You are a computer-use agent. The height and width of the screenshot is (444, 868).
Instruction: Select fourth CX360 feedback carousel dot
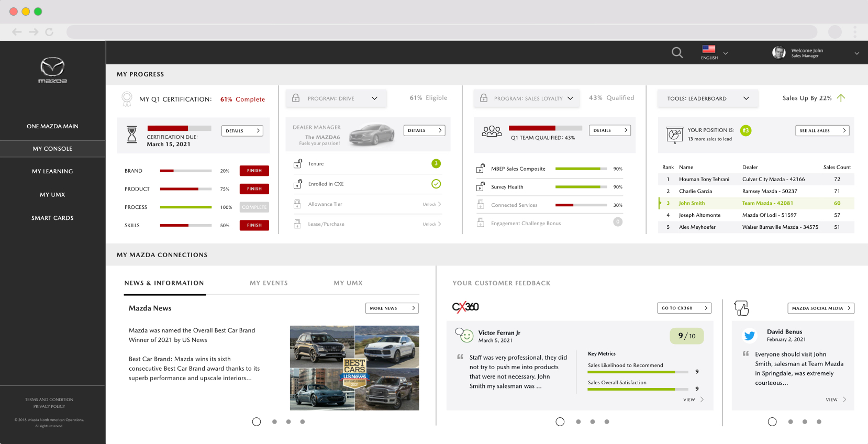[x=607, y=421]
